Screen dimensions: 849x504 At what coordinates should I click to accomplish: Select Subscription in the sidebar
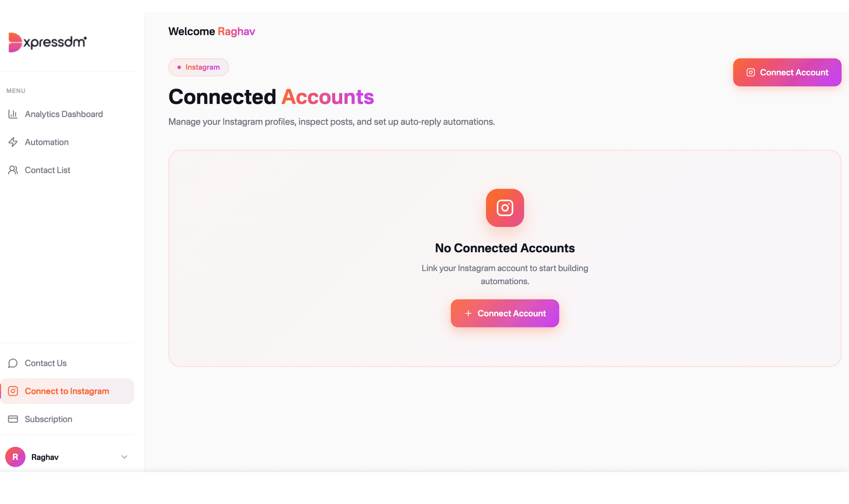[49, 419]
